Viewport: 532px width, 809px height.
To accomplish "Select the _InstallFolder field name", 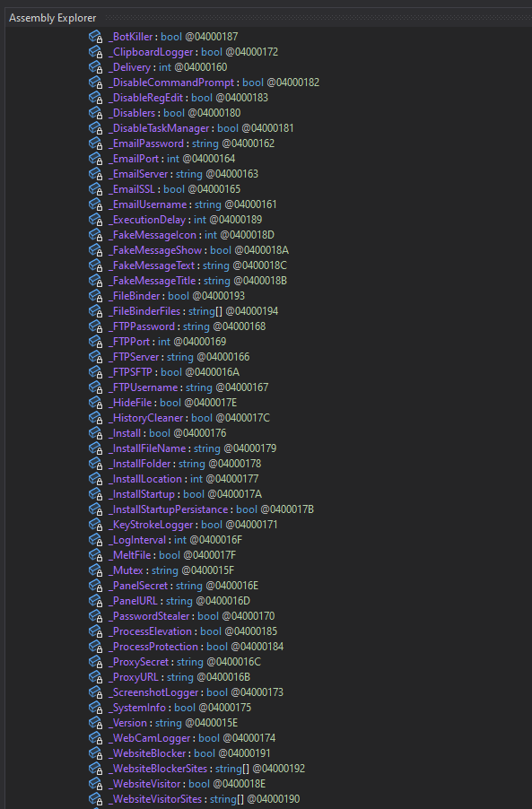I will click(140, 464).
